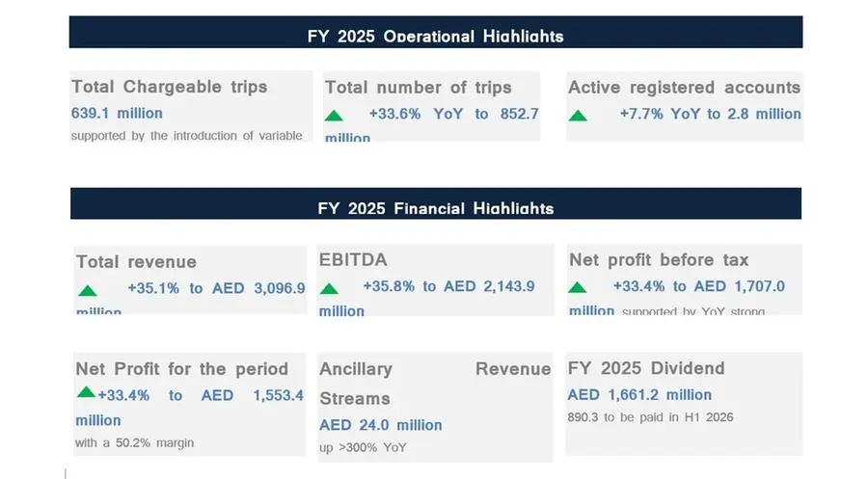
Task: Click the +7.7% YoY to 2.8 million text
Action: (710, 114)
